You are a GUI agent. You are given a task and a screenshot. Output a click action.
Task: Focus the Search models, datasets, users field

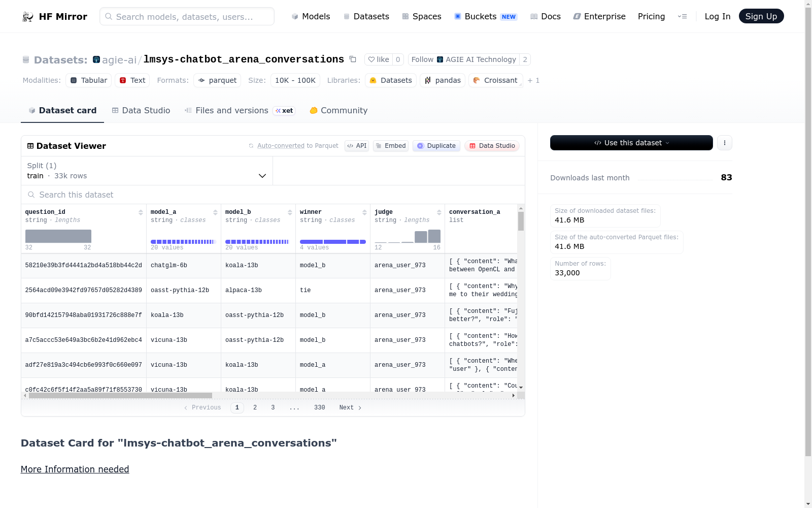click(187, 16)
